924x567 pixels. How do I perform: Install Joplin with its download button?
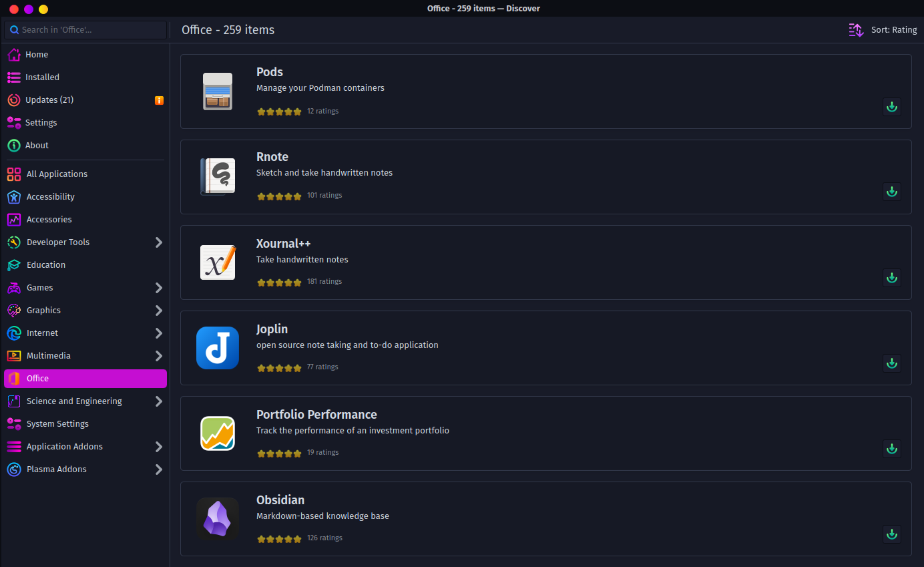[x=892, y=363]
